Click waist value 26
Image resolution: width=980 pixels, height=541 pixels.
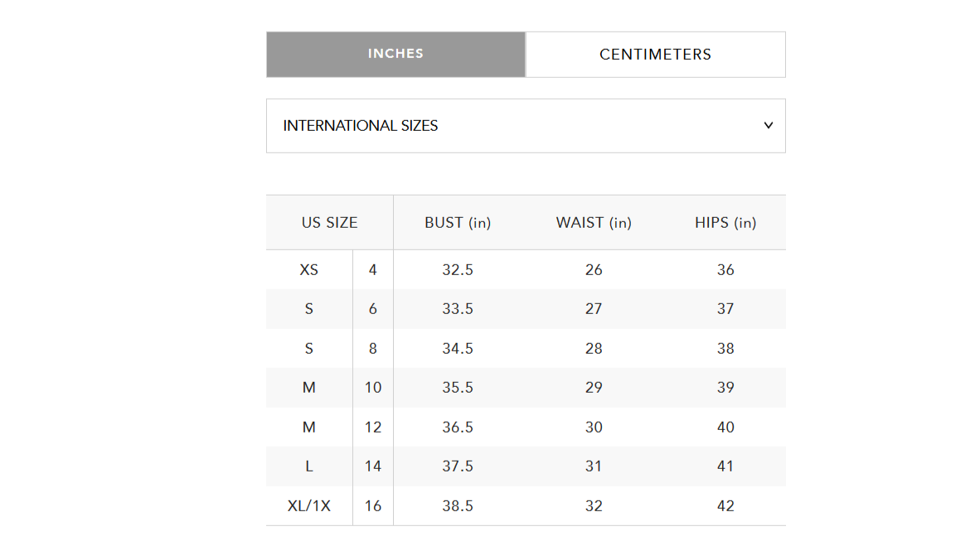(594, 270)
